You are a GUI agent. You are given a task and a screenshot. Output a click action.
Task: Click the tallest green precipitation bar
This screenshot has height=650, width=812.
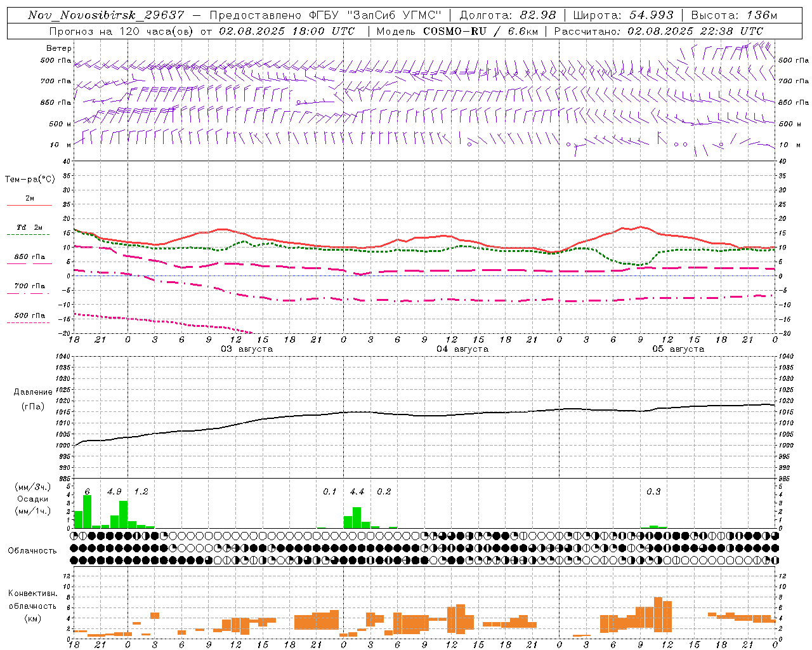(87, 512)
